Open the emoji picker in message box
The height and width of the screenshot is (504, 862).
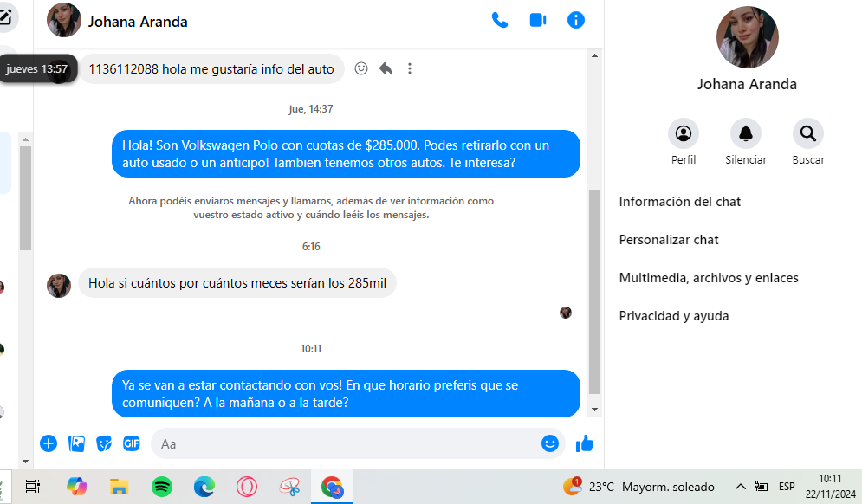coord(550,443)
